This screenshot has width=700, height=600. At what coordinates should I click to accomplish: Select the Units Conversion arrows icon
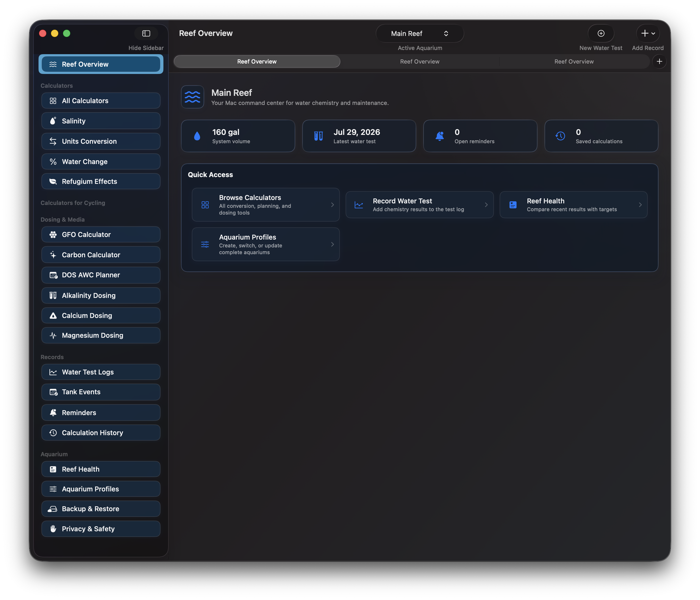(53, 141)
